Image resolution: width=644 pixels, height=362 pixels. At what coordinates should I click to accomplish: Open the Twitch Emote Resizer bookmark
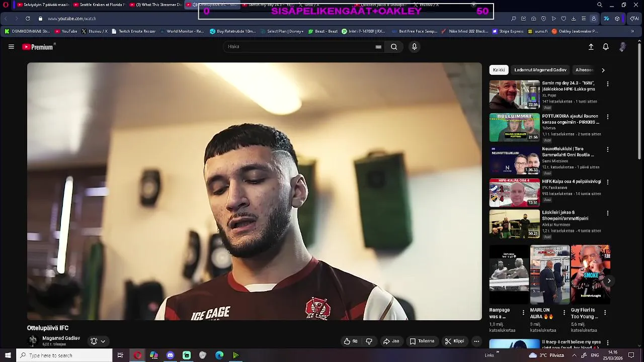133,31
